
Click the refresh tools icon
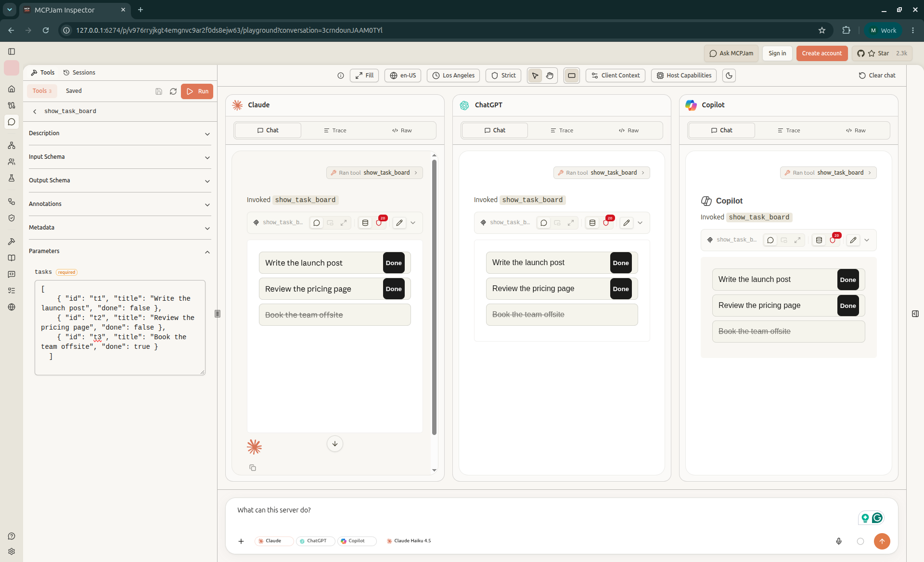click(x=173, y=91)
